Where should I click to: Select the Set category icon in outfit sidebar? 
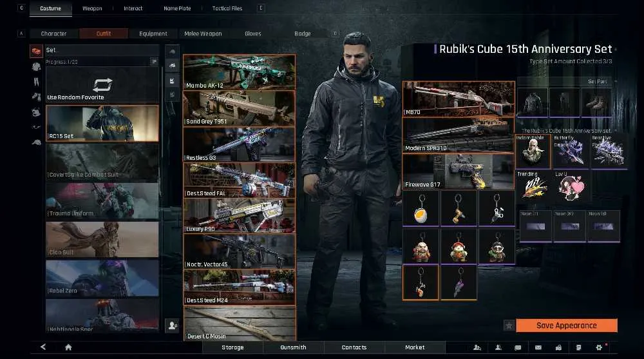pyautogui.click(x=36, y=51)
